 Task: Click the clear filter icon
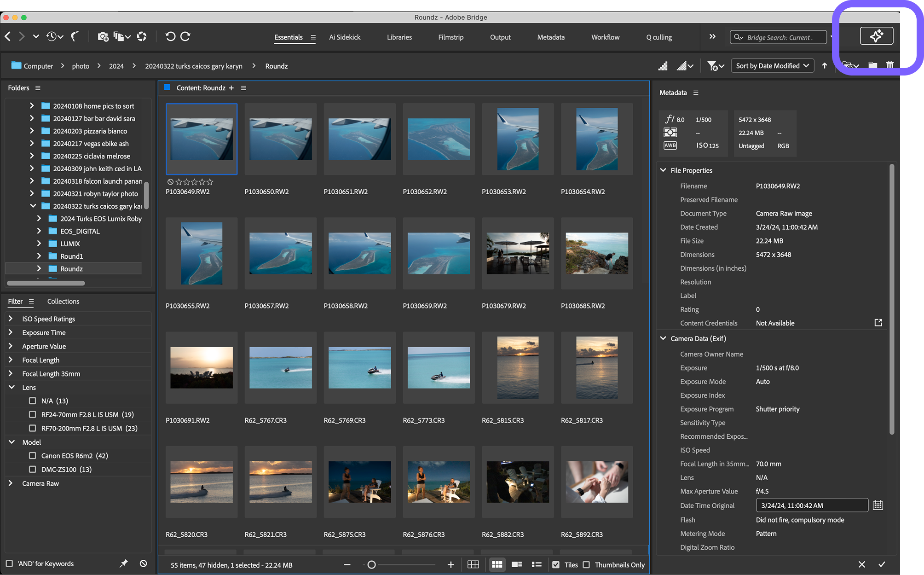(x=143, y=563)
